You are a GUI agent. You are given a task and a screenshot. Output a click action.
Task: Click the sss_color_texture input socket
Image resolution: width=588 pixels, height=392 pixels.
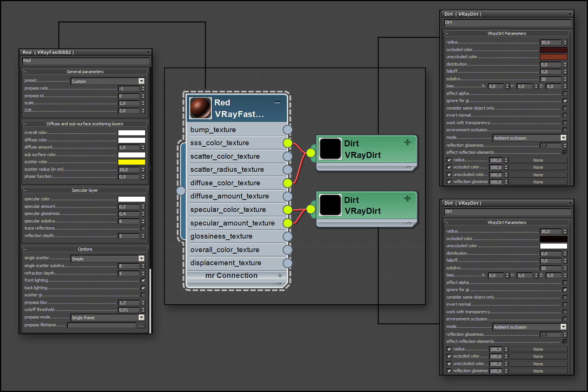287,143
